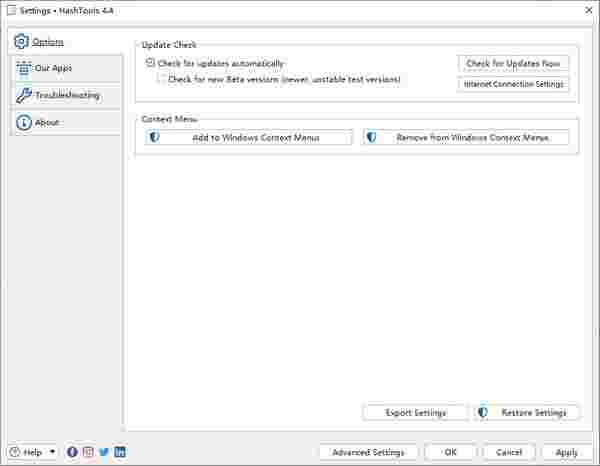Close the Settings window
The image size is (600, 466).
[589, 10]
